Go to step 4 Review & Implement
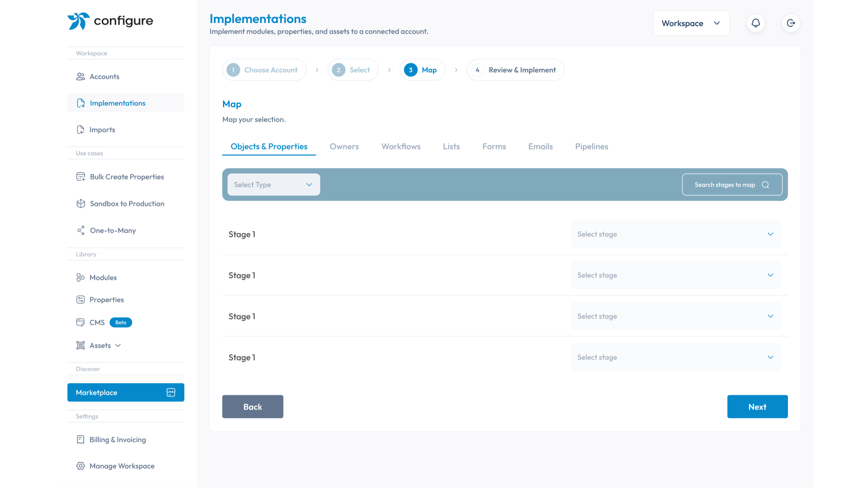The image size is (868, 488). tap(515, 70)
